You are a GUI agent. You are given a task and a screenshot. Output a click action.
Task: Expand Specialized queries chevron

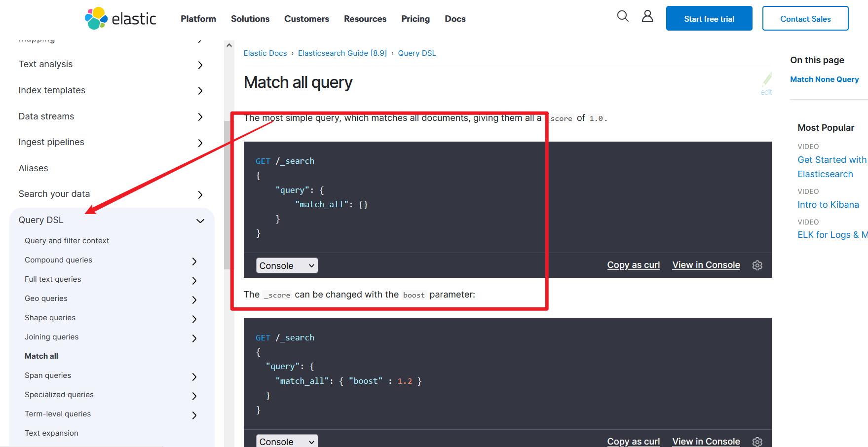coord(194,396)
